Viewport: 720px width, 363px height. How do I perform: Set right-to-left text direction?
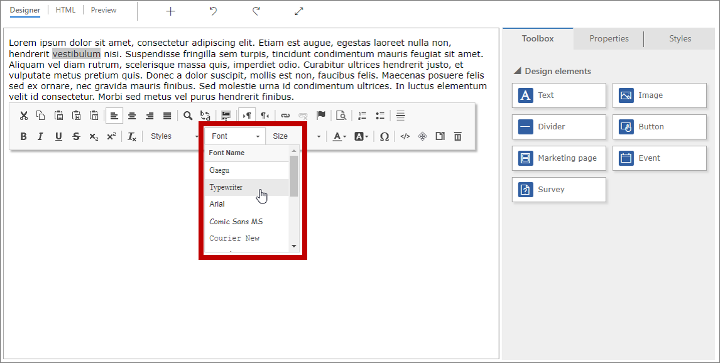[265, 116]
